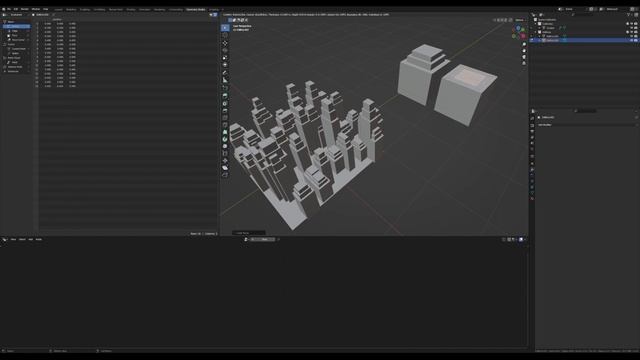Open the node editor Node menu

pyautogui.click(x=39, y=240)
